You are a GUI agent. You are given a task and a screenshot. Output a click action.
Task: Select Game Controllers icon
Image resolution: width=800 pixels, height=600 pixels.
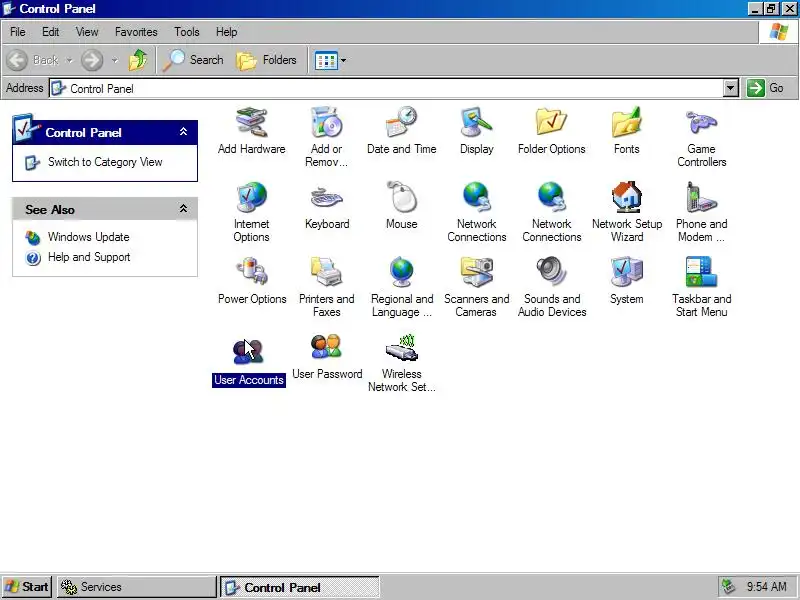(702, 122)
